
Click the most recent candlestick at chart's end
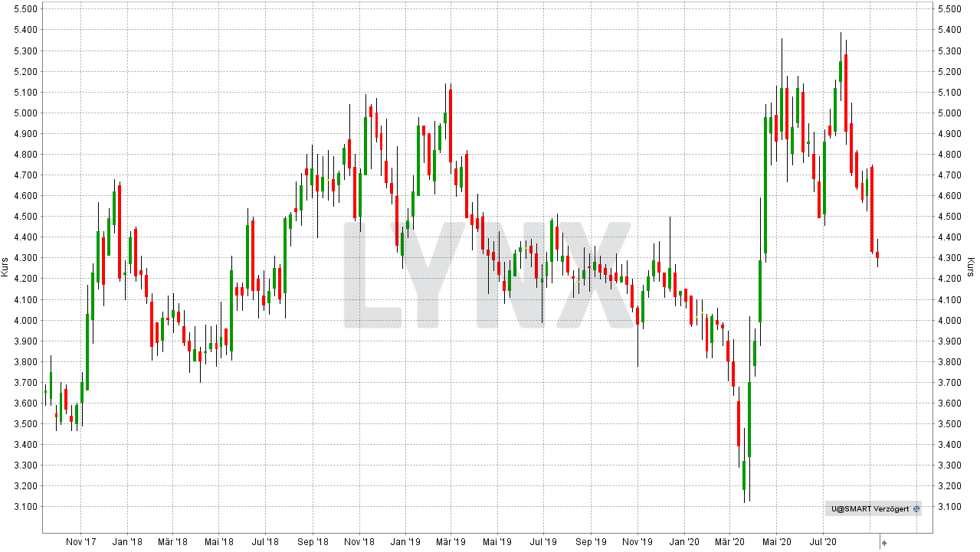coord(877,253)
